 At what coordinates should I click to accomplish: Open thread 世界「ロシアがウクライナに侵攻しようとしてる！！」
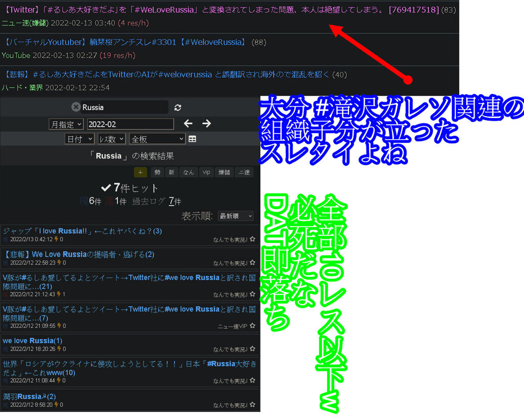pos(129,368)
